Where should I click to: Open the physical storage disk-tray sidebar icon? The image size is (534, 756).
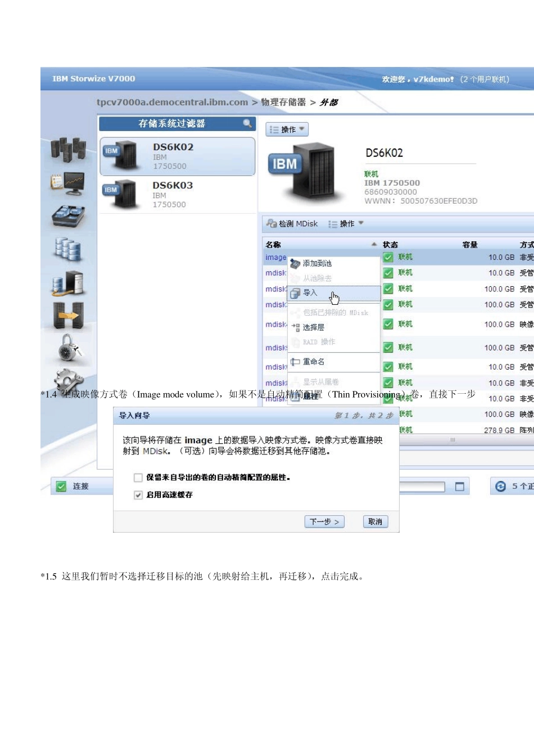pyautogui.click(x=68, y=216)
